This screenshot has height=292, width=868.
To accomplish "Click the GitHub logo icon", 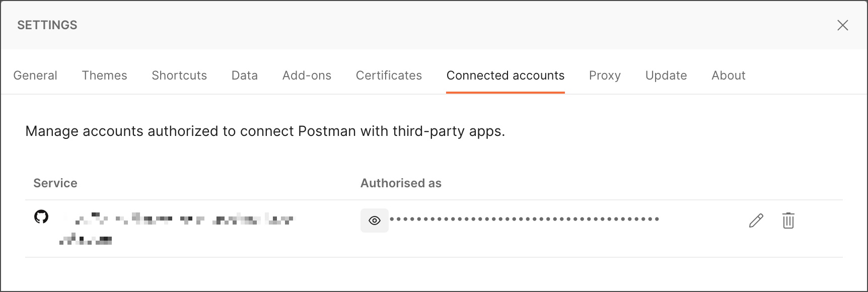I will point(41,217).
